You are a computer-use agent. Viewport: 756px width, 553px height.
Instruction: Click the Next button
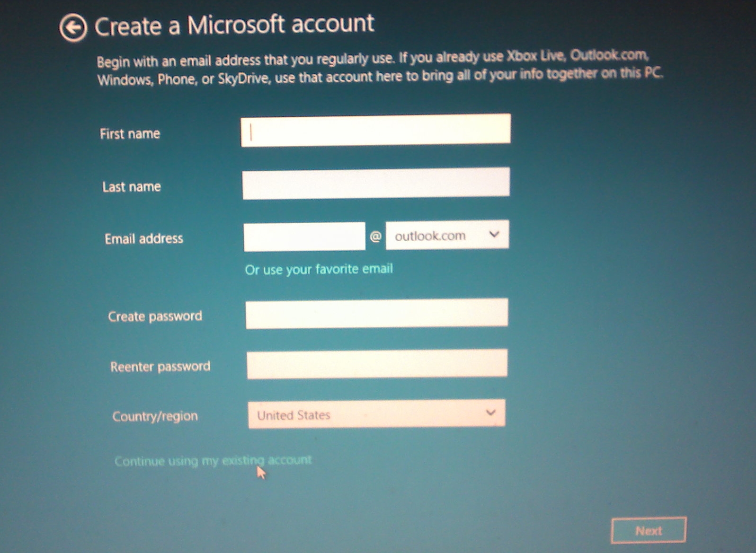point(649,530)
